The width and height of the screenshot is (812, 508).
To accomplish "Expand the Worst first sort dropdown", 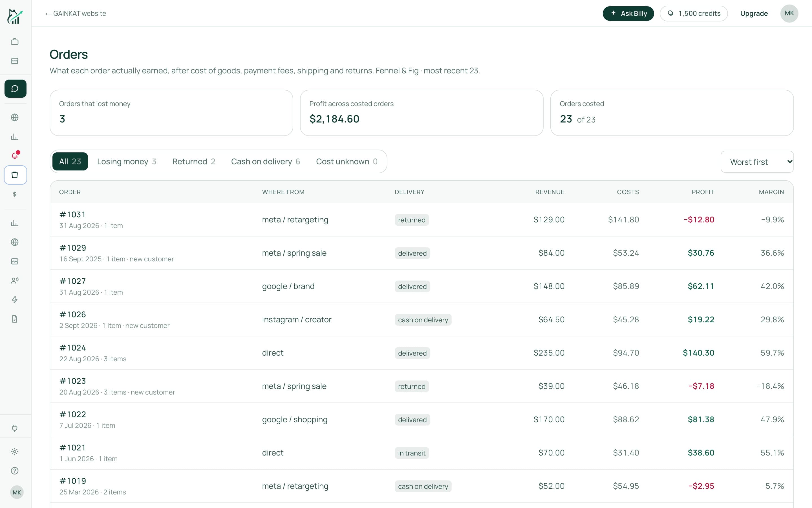I will pyautogui.click(x=757, y=162).
